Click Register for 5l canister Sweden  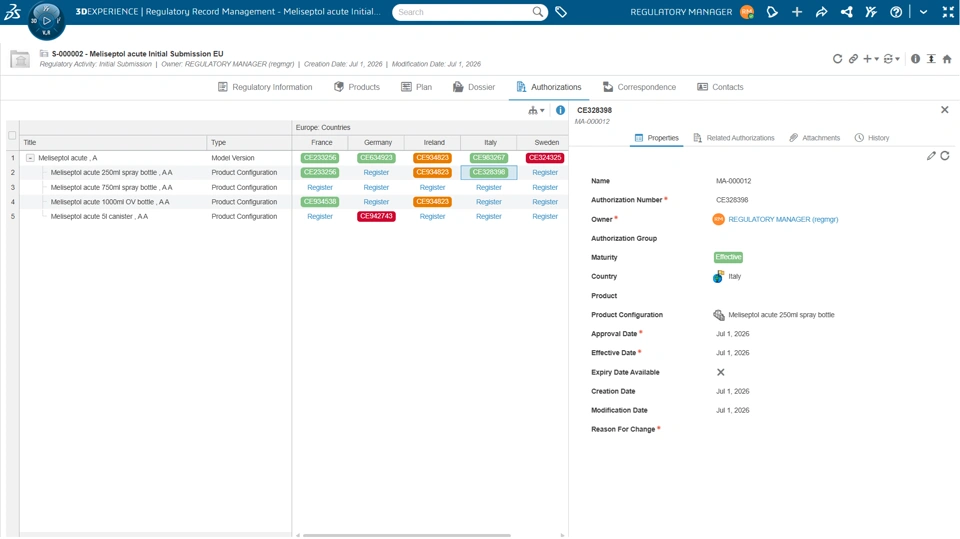coord(545,216)
